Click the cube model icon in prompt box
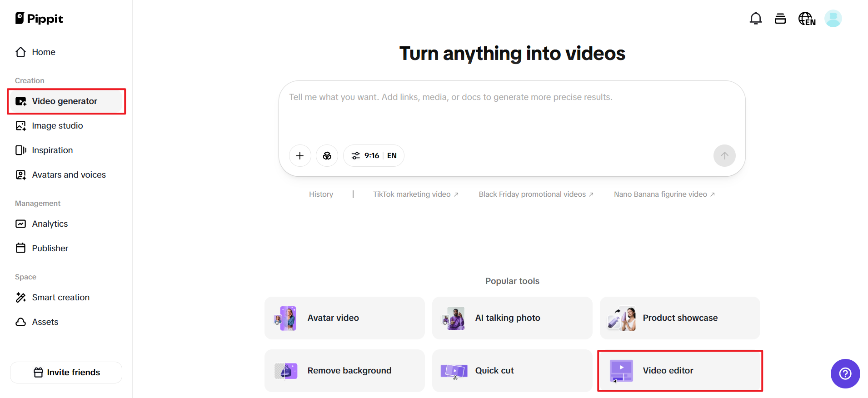868x398 pixels. (327, 156)
